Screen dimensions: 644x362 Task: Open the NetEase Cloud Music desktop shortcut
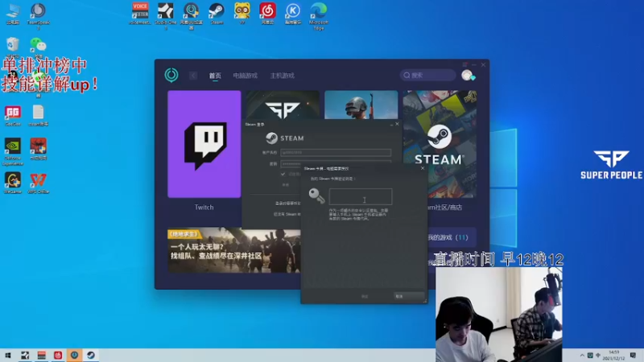(267, 13)
